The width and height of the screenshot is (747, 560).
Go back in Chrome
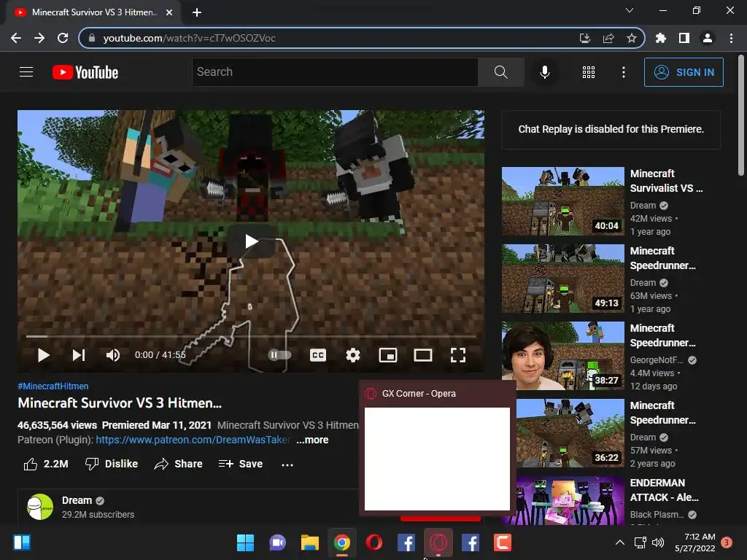[16, 38]
